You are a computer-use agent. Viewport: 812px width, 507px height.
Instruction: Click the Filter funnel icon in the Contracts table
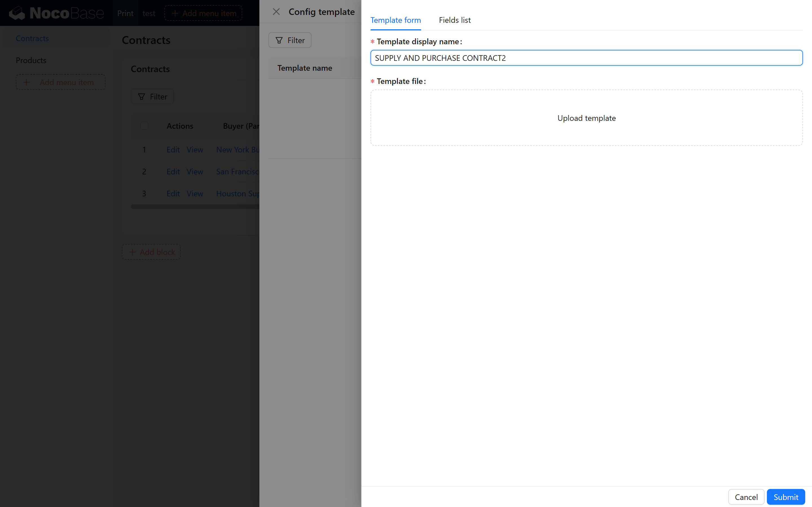(142, 97)
